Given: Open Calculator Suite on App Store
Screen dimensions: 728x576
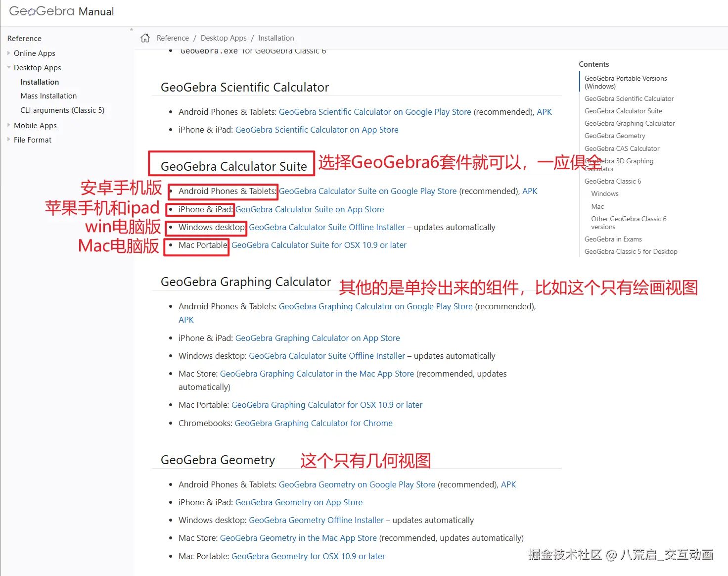Looking at the screenshot, I should [310, 209].
